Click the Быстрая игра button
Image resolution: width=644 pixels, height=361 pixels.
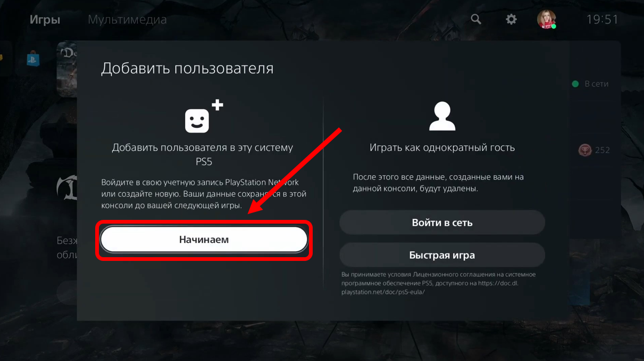(x=442, y=255)
